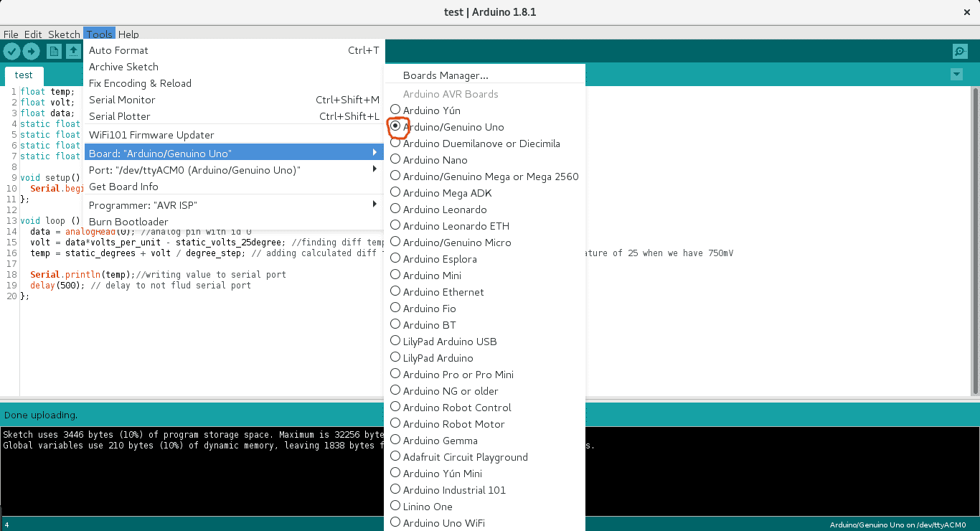Click the New sketch toolbar icon
The height and width of the screenshot is (531, 980).
[54, 51]
